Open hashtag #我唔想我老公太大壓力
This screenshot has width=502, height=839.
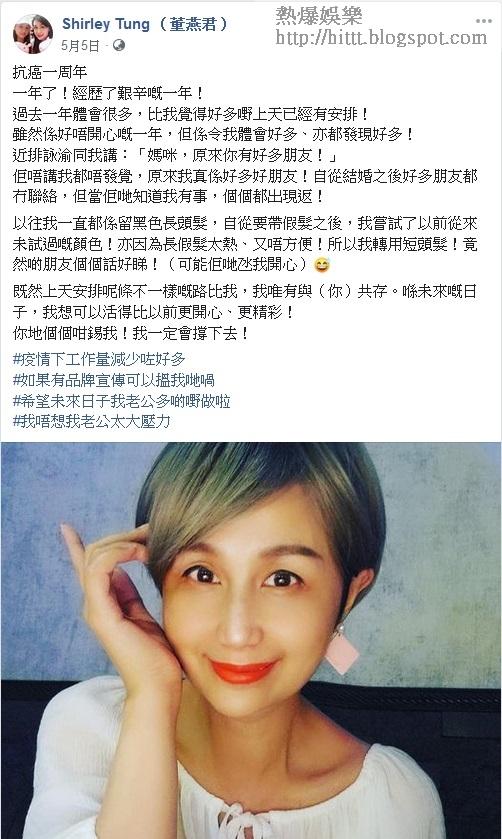(x=92, y=421)
